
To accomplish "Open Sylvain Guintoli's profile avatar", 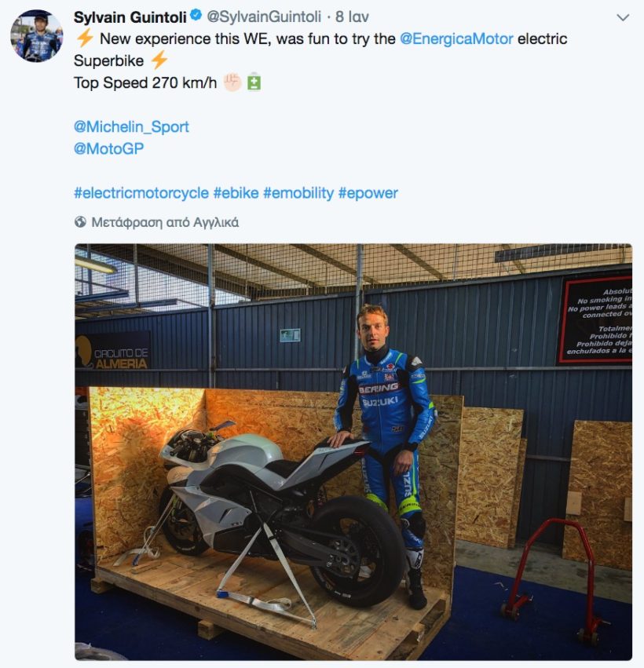I will (x=37, y=35).
